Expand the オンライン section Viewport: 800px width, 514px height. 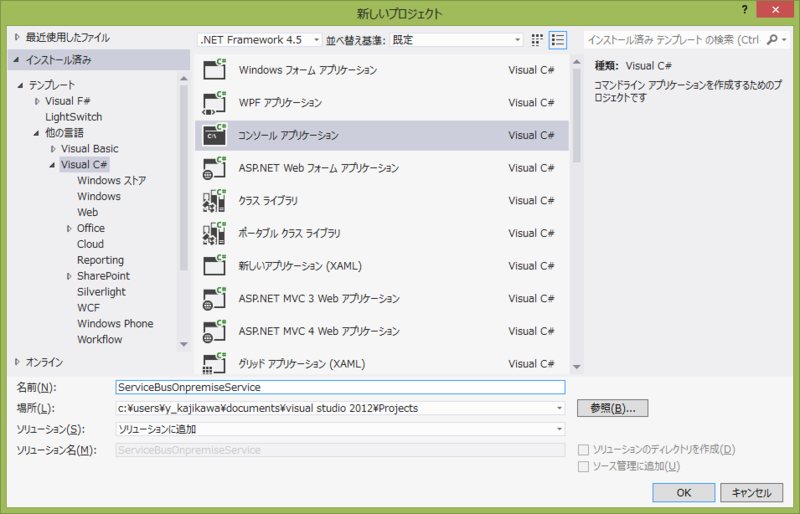coord(17,362)
